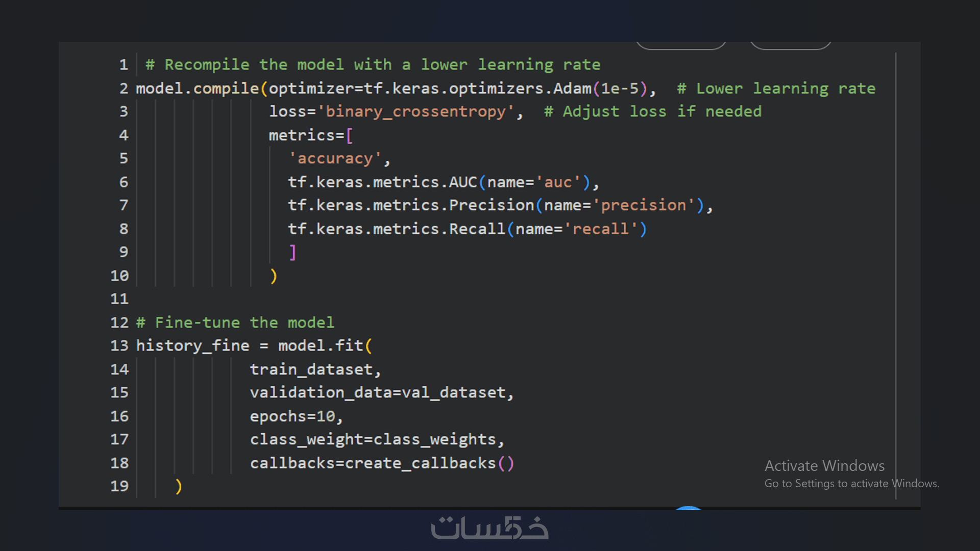
Task: Click 'epochs=10' argument on line 16
Action: click(x=292, y=416)
